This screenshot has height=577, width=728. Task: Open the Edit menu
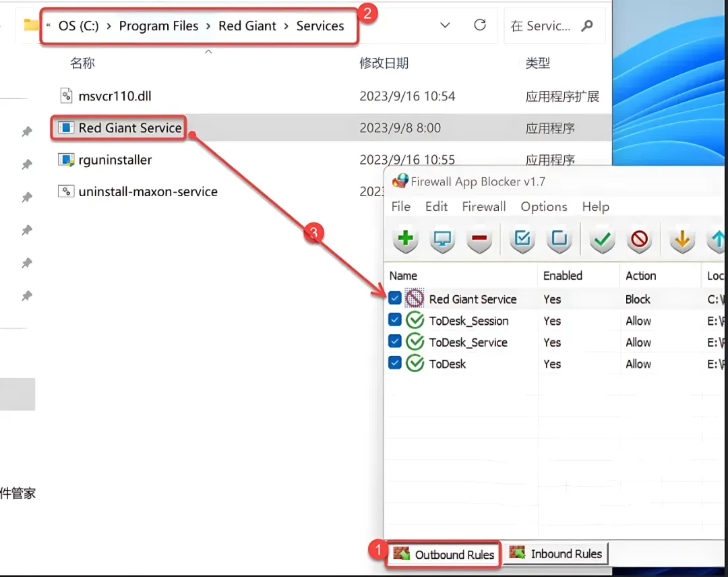[x=436, y=206]
